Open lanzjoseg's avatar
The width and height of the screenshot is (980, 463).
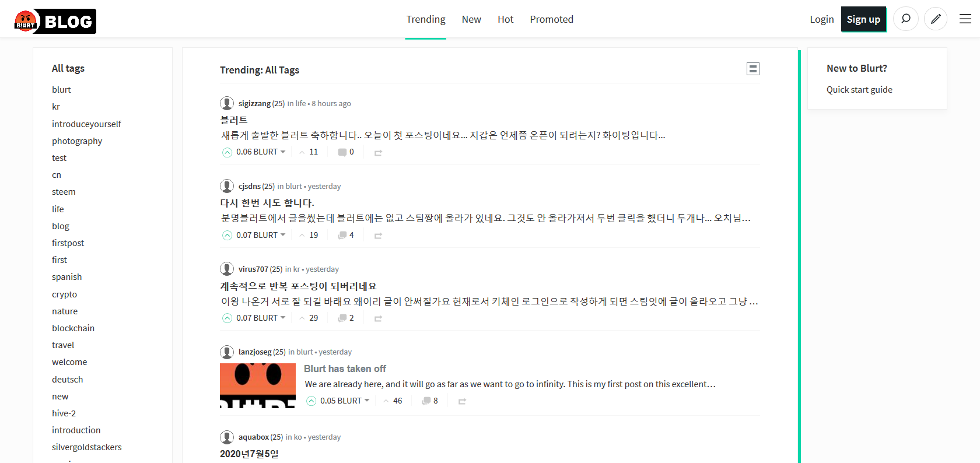pyautogui.click(x=227, y=352)
